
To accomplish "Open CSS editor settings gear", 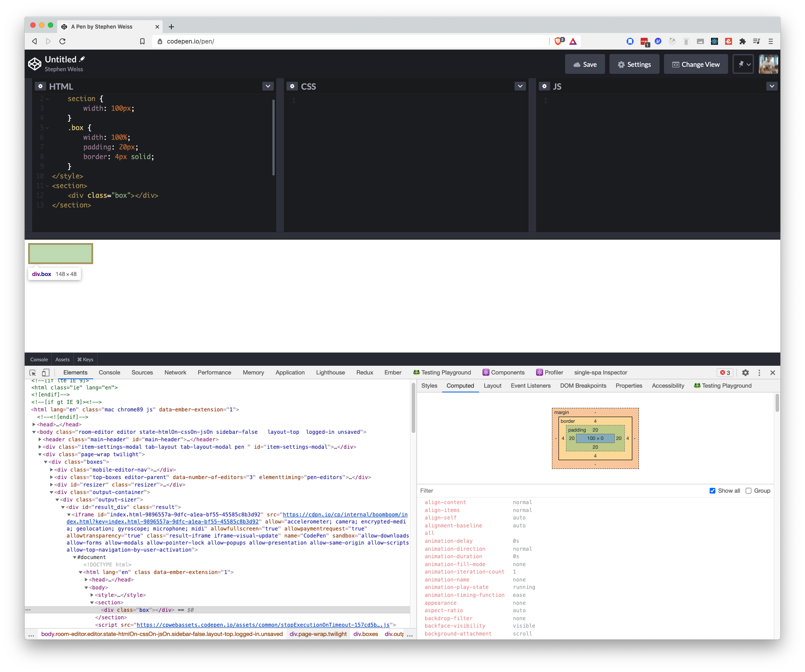I will [x=292, y=86].
